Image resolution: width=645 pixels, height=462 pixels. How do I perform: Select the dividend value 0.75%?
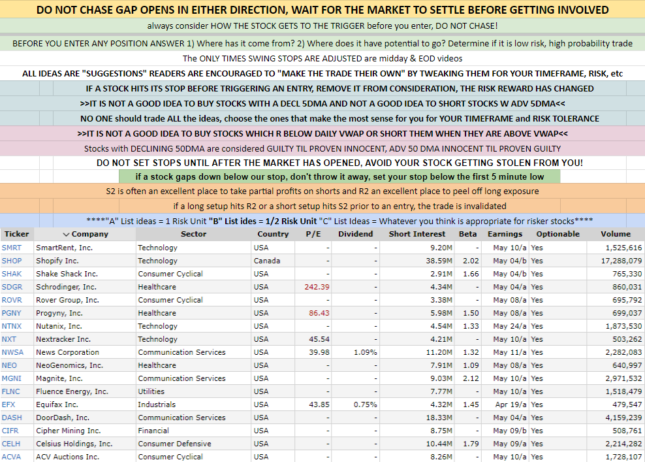coord(365,404)
